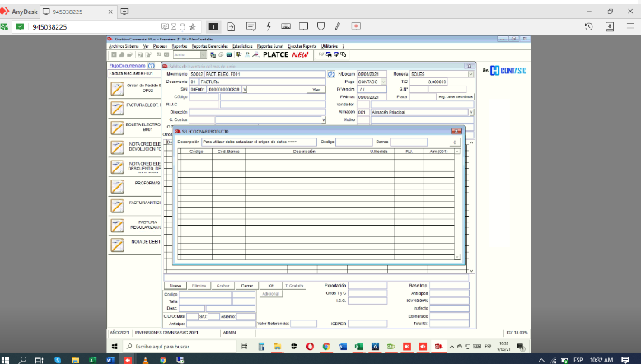
Task: Click AnyDesk actions lightning bolt icon
Action: pyautogui.click(x=269, y=26)
